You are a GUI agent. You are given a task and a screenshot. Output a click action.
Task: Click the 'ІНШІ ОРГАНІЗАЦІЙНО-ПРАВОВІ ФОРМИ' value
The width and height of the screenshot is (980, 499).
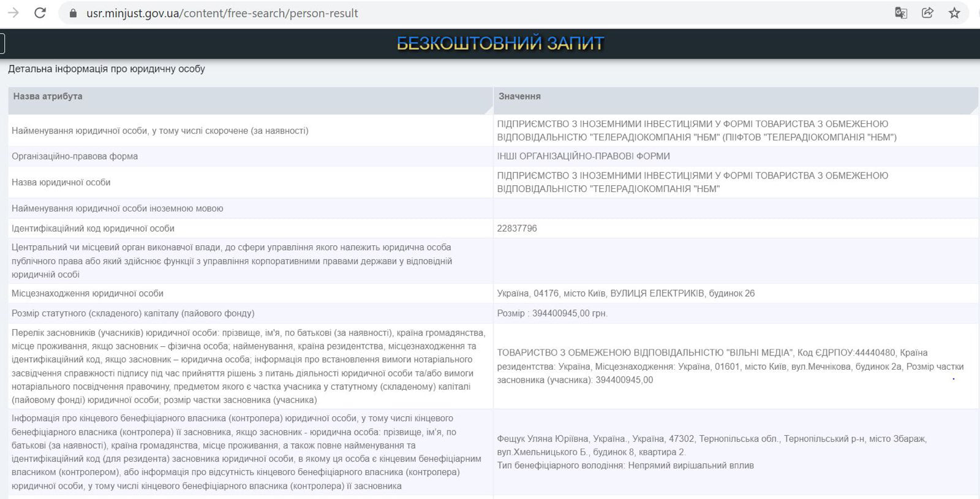tap(583, 156)
